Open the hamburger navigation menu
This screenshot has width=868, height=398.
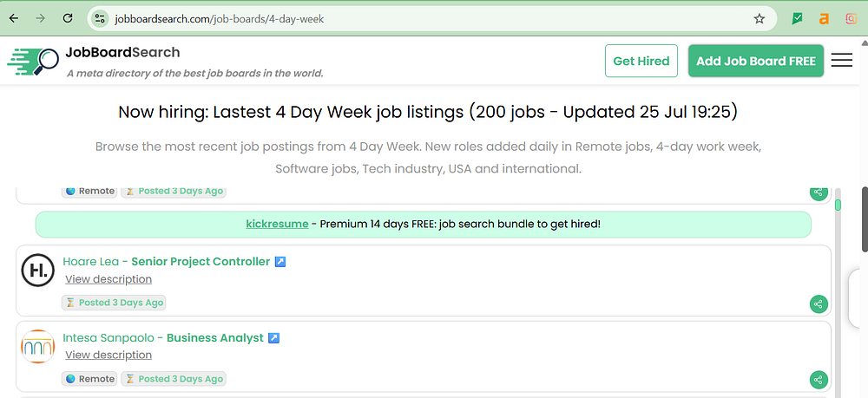(841, 61)
